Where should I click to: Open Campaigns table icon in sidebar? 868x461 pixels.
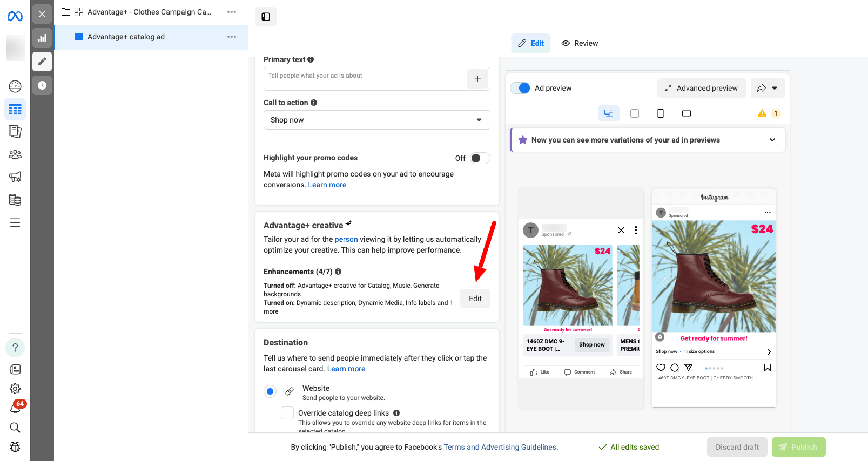[x=15, y=110]
